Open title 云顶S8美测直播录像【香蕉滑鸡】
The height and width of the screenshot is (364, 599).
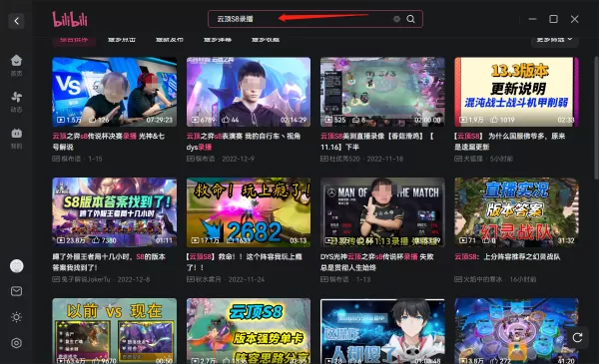point(377,142)
